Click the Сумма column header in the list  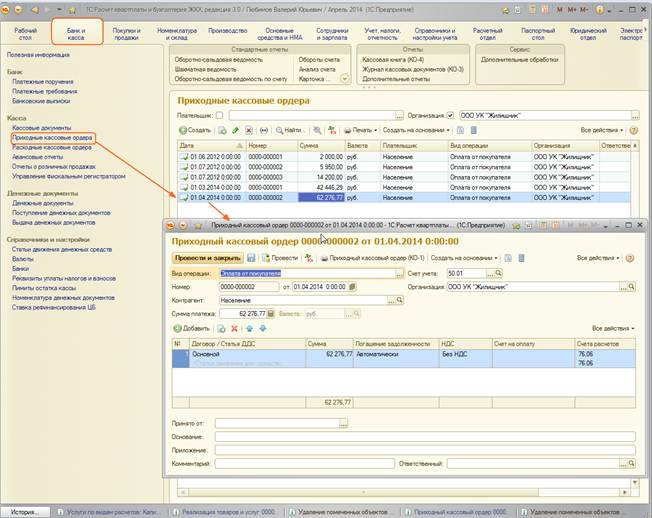point(321,146)
